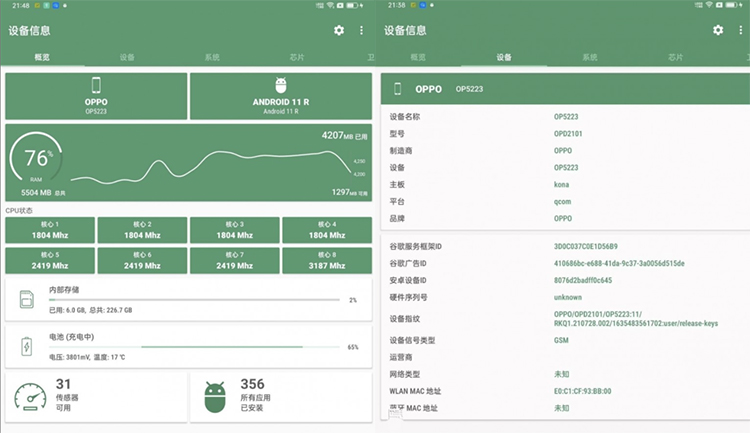Tap the 安卓设备ID value 8076d2badff0c645
The height and width of the screenshot is (433, 750).
click(x=583, y=280)
